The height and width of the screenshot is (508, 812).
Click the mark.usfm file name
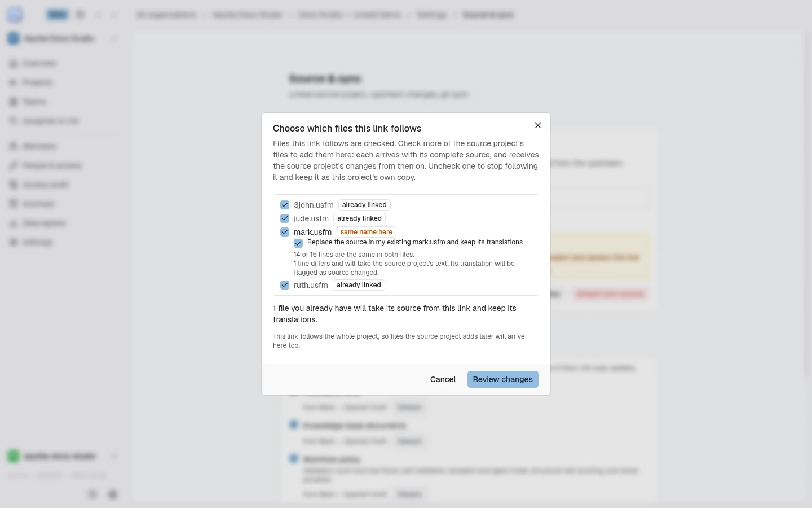pos(313,232)
